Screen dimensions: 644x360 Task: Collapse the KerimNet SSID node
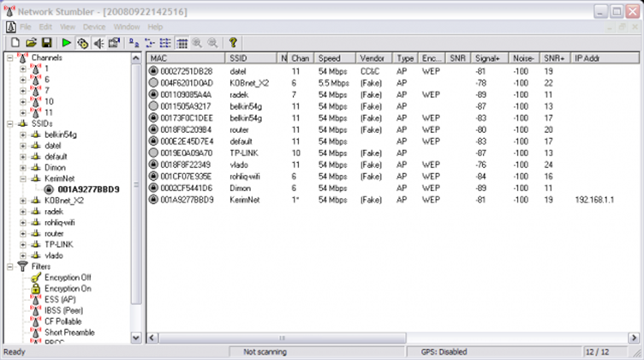pos(23,179)
